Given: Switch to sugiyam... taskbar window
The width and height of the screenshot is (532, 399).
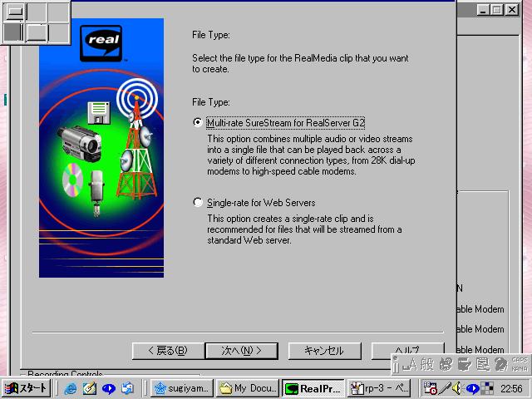Looking at the screenshot, I should point(182,388).
